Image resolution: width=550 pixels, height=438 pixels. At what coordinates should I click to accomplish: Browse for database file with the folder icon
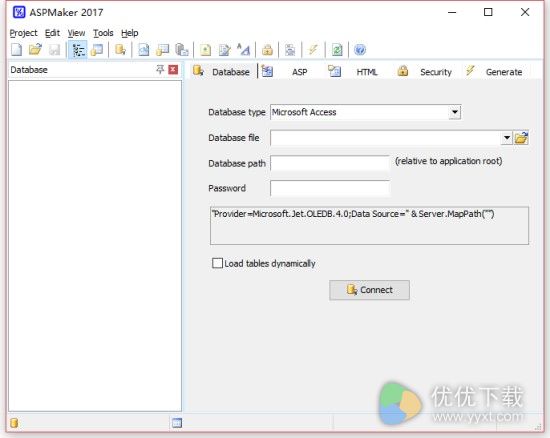tap(521, 138)
